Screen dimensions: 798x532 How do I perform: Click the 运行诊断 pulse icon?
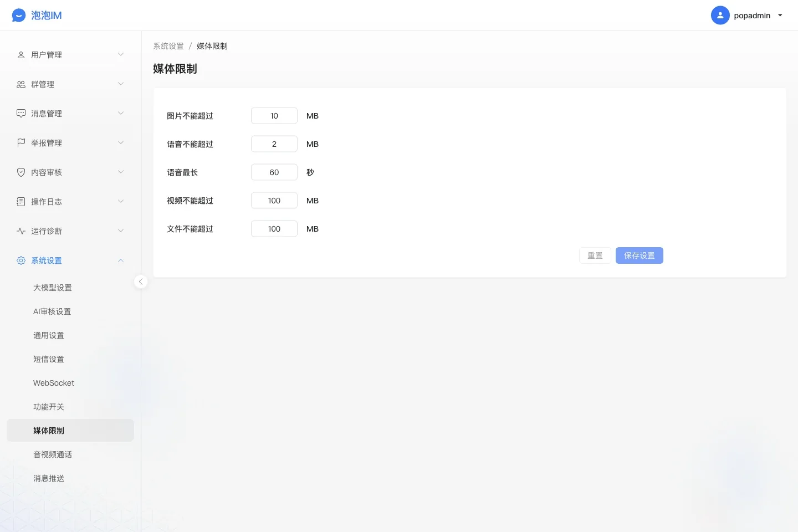tap(21, 231)
